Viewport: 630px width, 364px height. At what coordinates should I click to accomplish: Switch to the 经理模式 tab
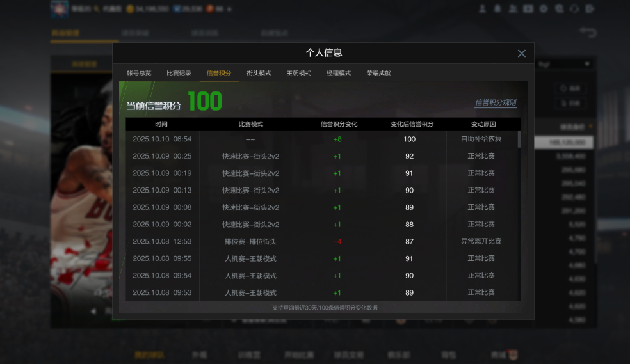[x=339, y=73]
